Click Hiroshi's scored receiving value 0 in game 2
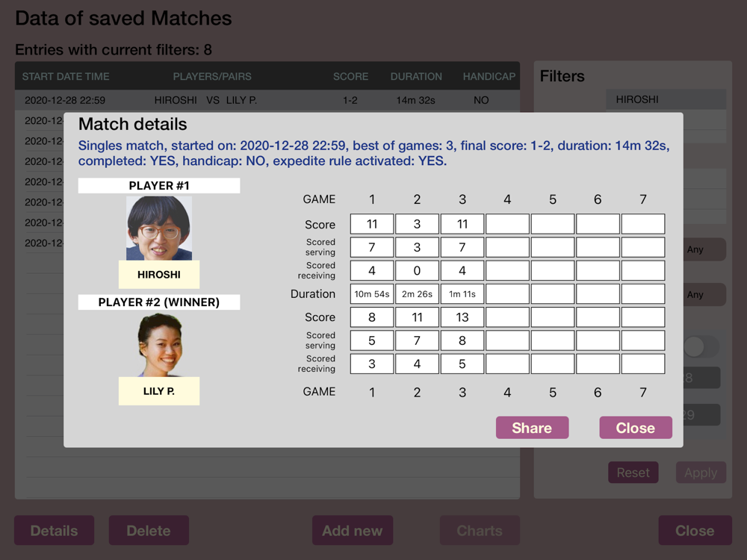This screenshot has height=560, width=747. [417, 270]
